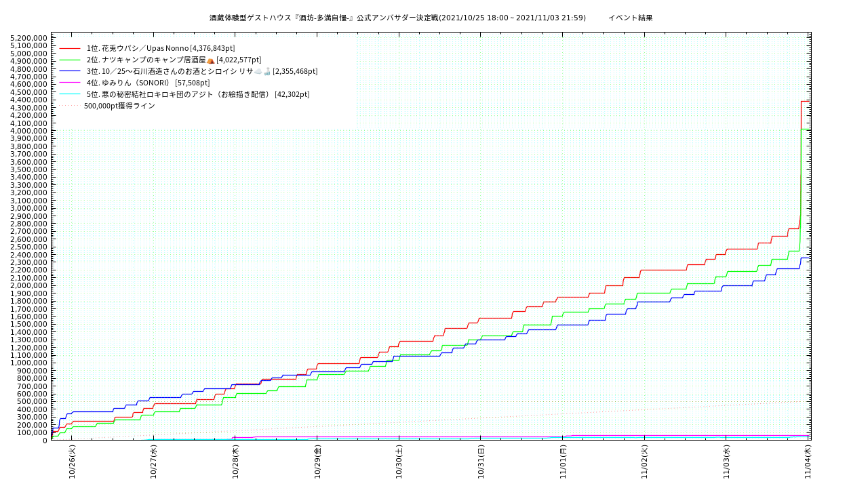Select legend entry '5位. 悪の秘密結社ロキロキ団'

click(197, 94)
